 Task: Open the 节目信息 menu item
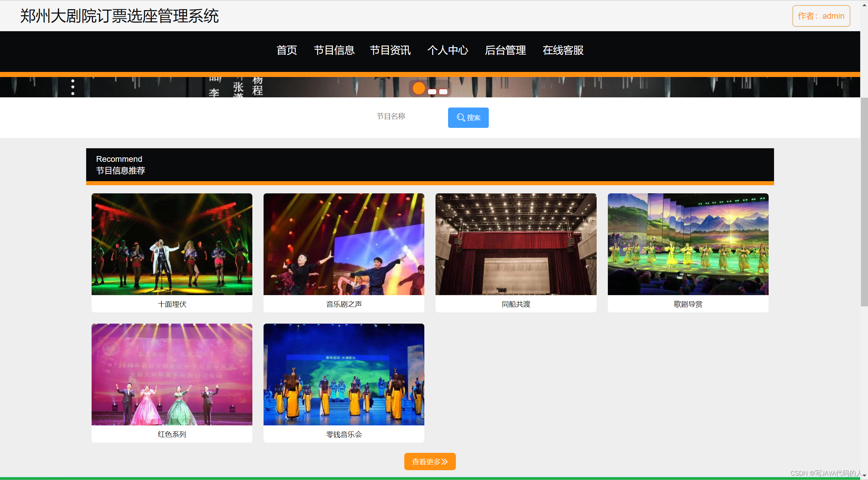pyautogui.click(x=334, y=50)
